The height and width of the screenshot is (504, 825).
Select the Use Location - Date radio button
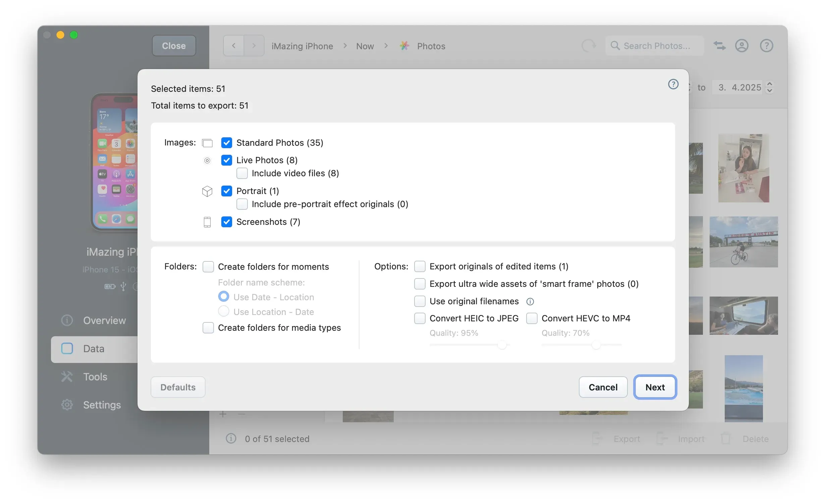coord(223,311)
